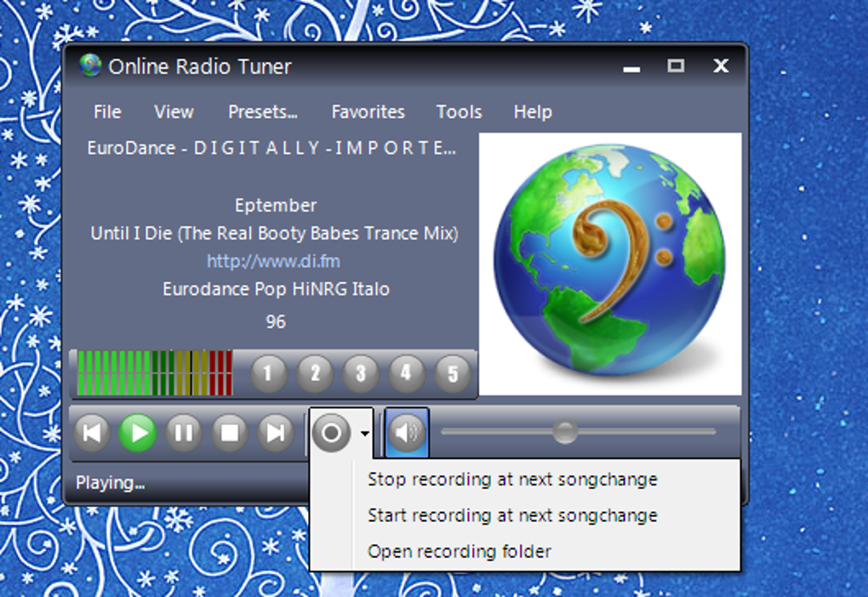Minimize the Online Radio Tuner window
868x597 pixels.
point(631,67)
